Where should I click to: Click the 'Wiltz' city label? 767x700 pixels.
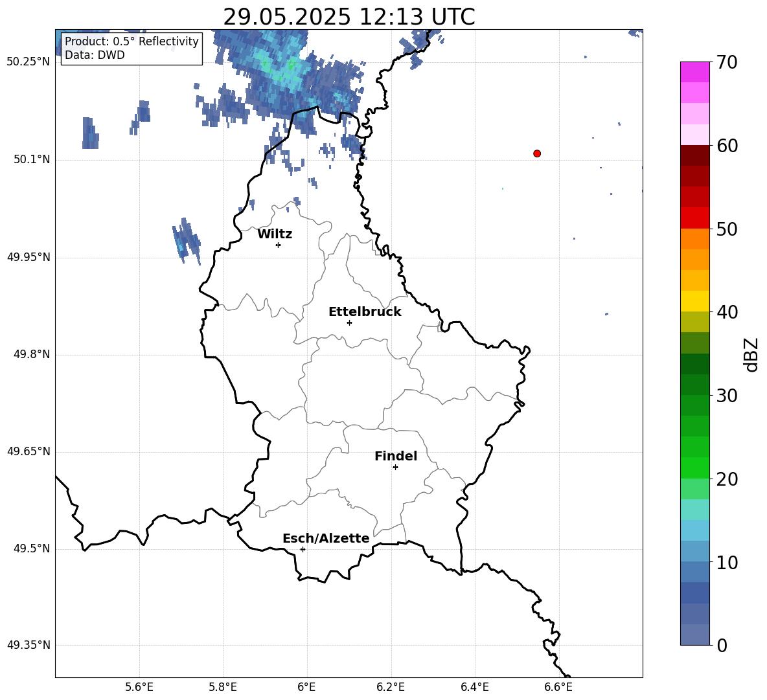[275, 234]
